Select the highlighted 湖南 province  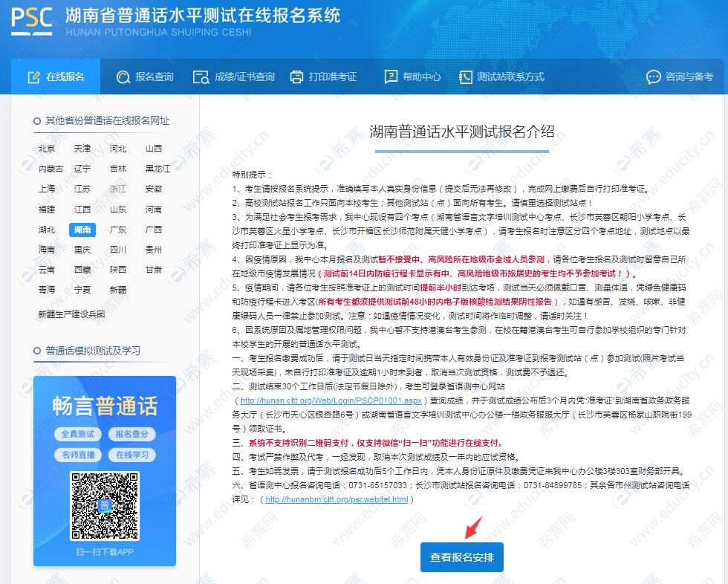[x=83, y=230]
